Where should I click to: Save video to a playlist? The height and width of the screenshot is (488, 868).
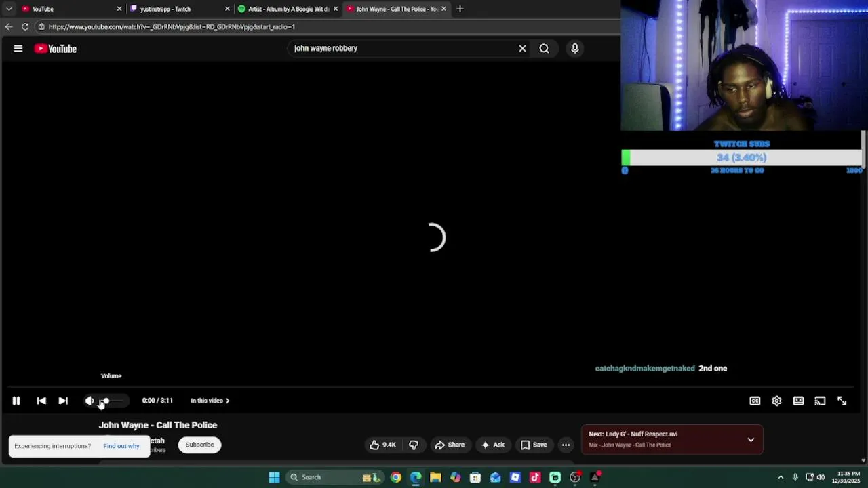533,445
